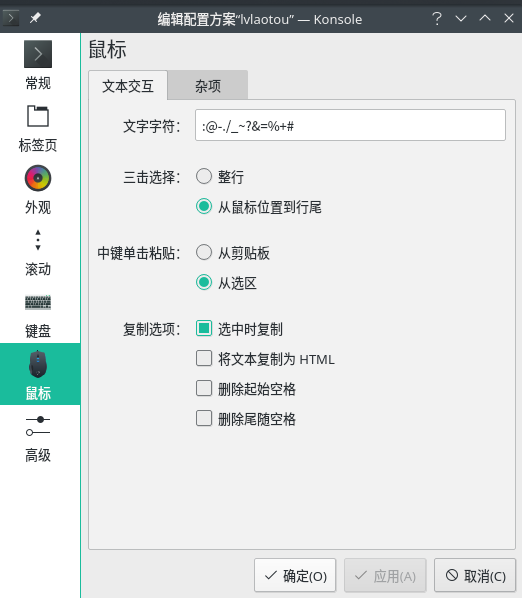522x598 pixels.
Task: Toggle the pin icon in the title bar
Action: [35, 18]
